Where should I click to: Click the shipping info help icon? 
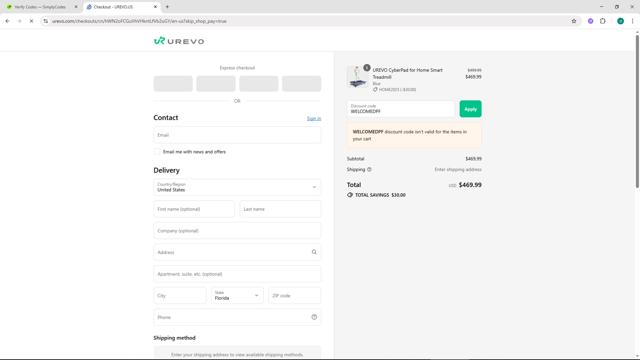(x=369, y=169)
